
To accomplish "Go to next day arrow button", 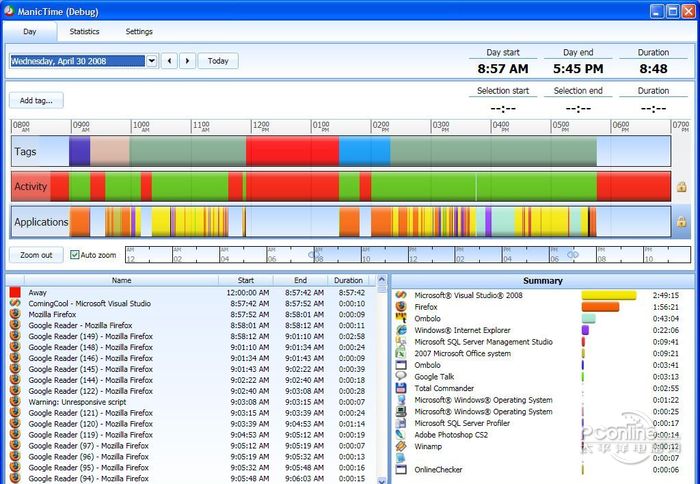I will (x=188, y=61).
